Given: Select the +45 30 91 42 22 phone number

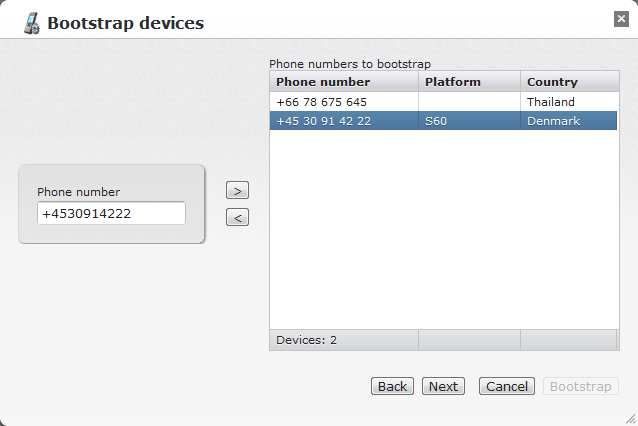Looking at the screenshot, I should [x=324, y=121].
